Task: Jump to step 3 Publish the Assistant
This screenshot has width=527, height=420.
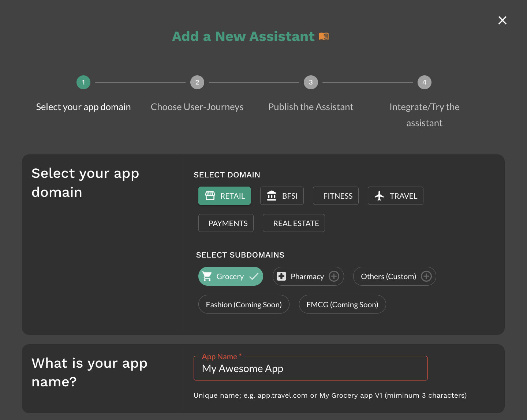Action: [x=311, y=82]
